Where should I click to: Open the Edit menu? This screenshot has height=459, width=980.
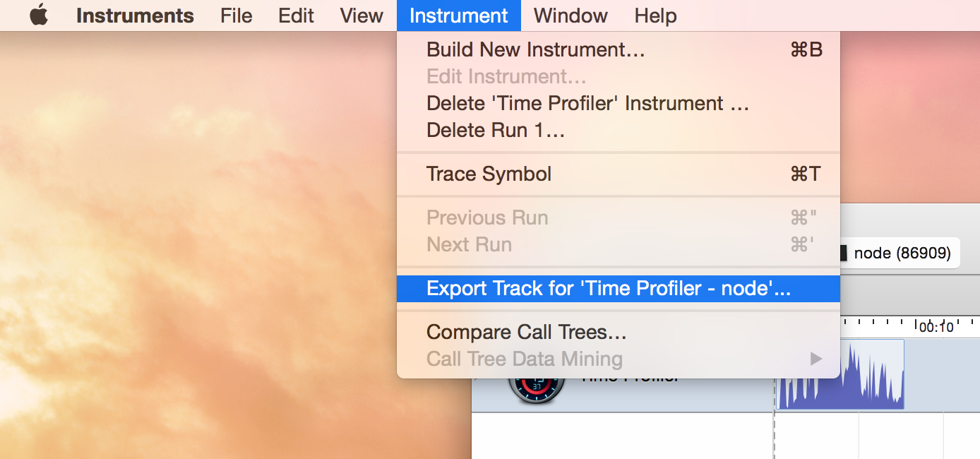[x=296, y=16]
